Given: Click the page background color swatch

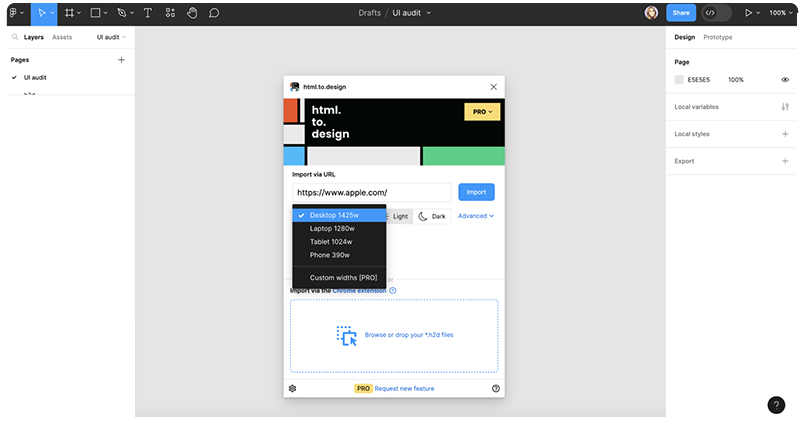Looking at the screenshot, I should (x=679, y=80).
